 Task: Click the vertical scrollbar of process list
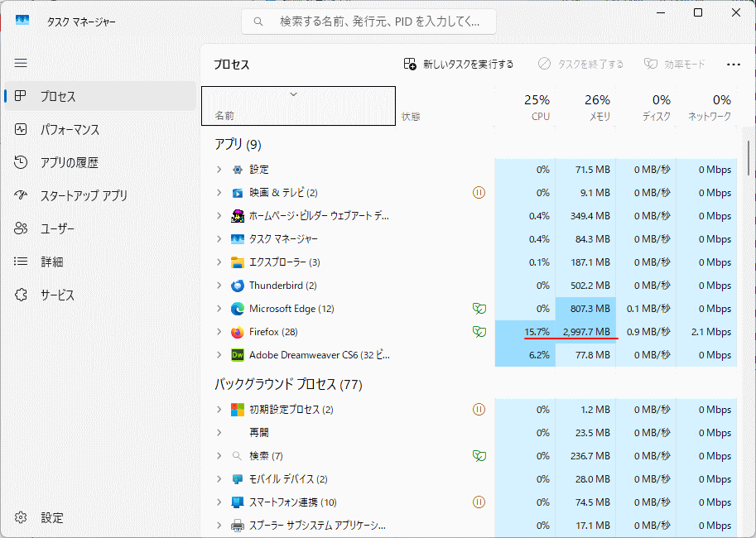click(749, 158)
